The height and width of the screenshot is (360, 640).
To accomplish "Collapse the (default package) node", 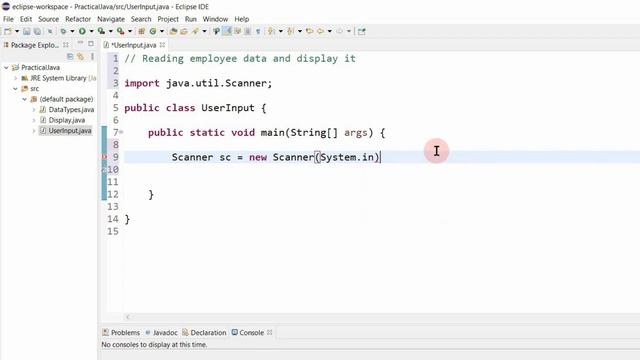I will [x=24, y=99].
